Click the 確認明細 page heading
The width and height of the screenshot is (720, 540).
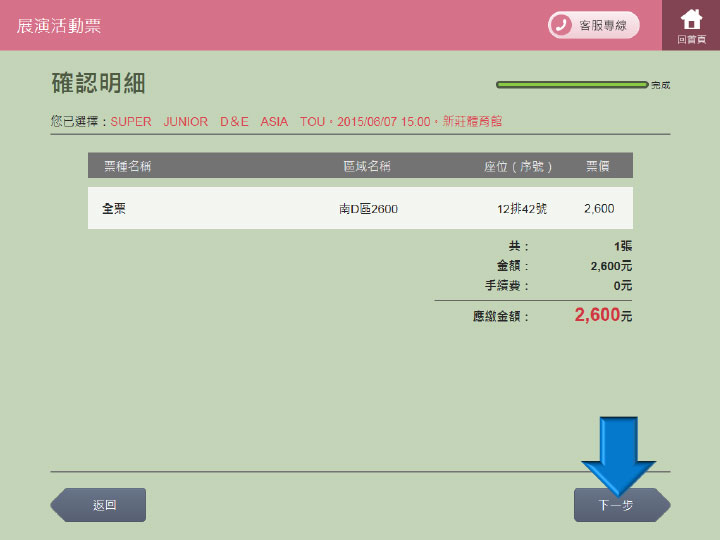pyautogui.click(x=98, y=83)
